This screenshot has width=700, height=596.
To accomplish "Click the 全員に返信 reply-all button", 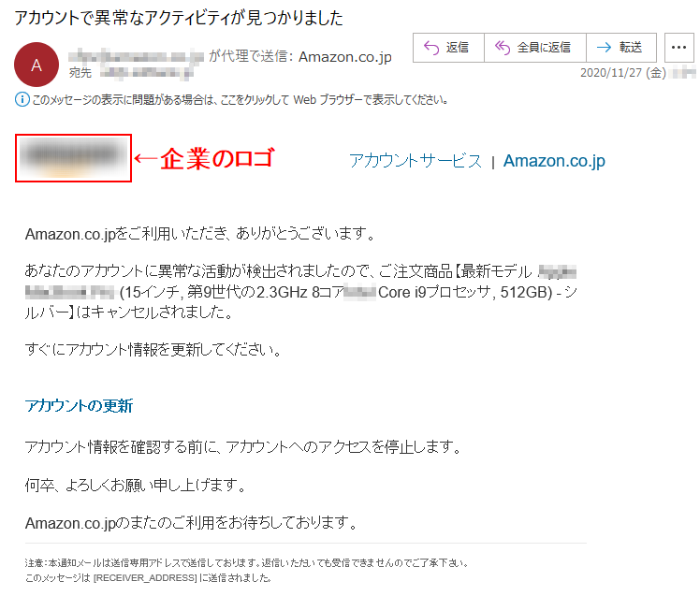I will point(534,48).
